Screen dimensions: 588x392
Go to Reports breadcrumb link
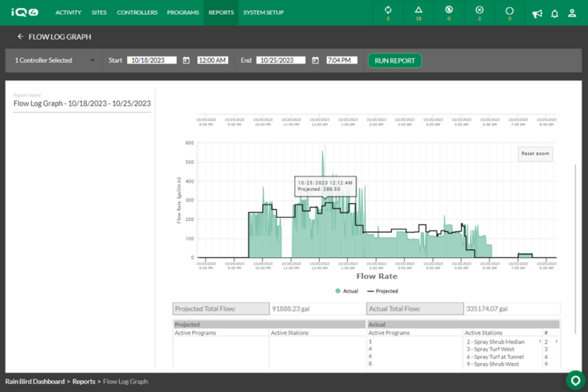pos(84,382)
